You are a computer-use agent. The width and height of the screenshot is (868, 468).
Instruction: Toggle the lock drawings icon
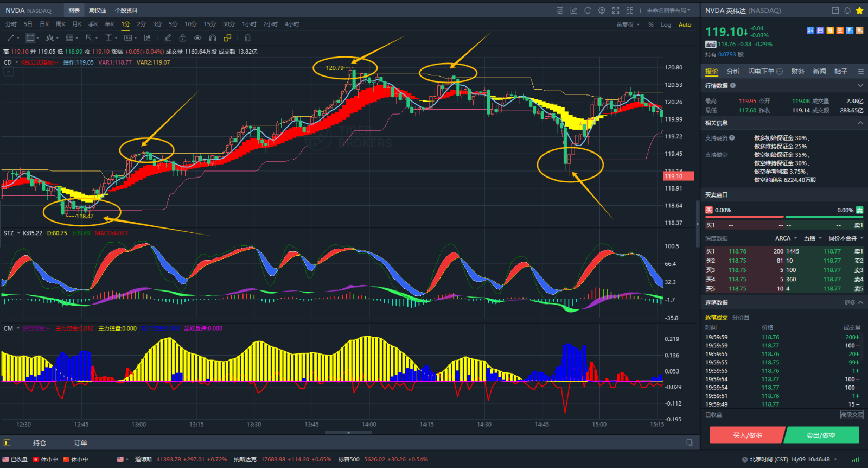point(183,38)
